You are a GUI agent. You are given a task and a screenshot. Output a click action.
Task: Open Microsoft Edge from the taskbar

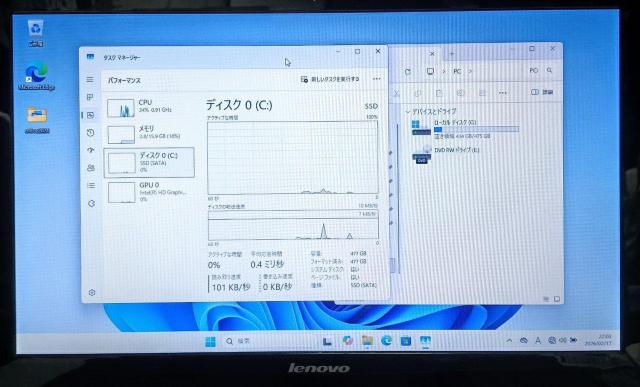coord(386,341)
